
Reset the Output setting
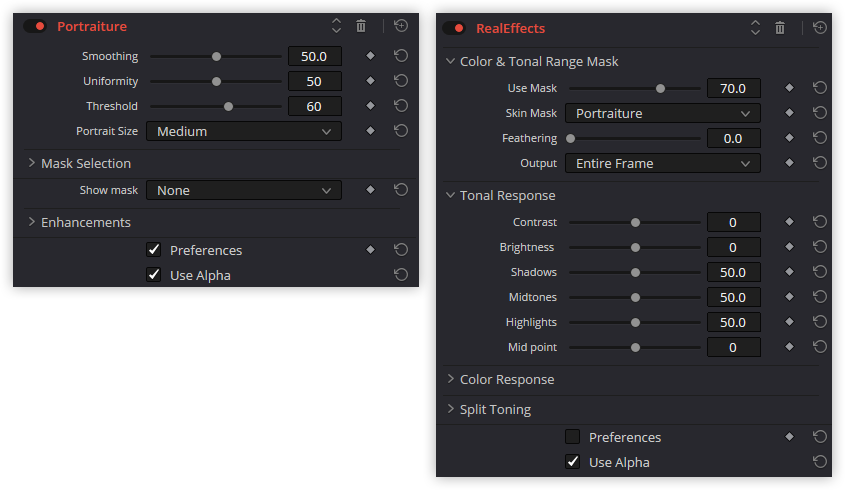(x=820, y=162)
